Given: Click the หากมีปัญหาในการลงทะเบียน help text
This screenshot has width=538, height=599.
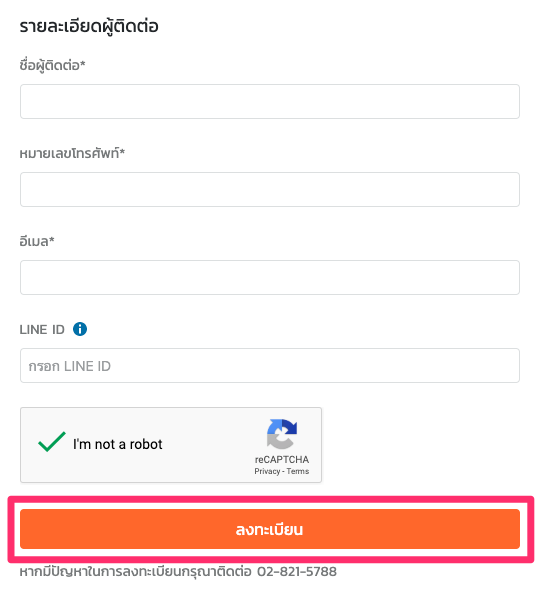Looking at the screenshot, I should point(136,571).
